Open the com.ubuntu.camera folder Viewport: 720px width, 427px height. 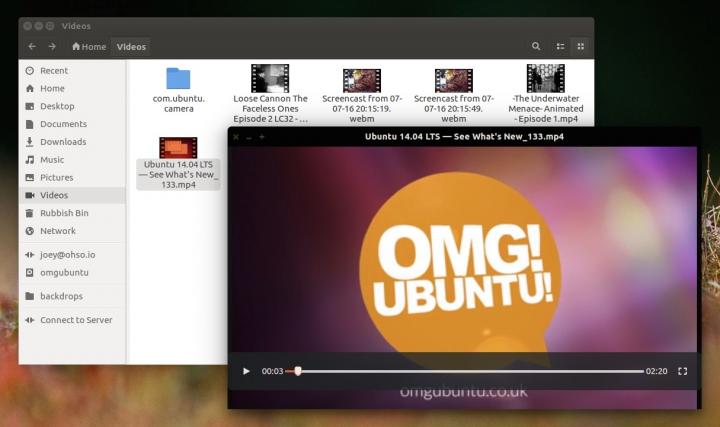178,79
